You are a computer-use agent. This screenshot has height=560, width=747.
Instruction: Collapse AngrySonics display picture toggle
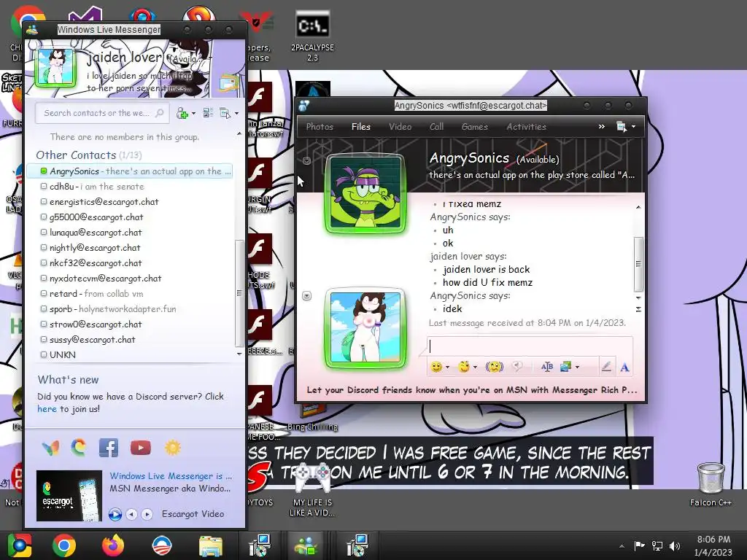[x=307, y=160]
